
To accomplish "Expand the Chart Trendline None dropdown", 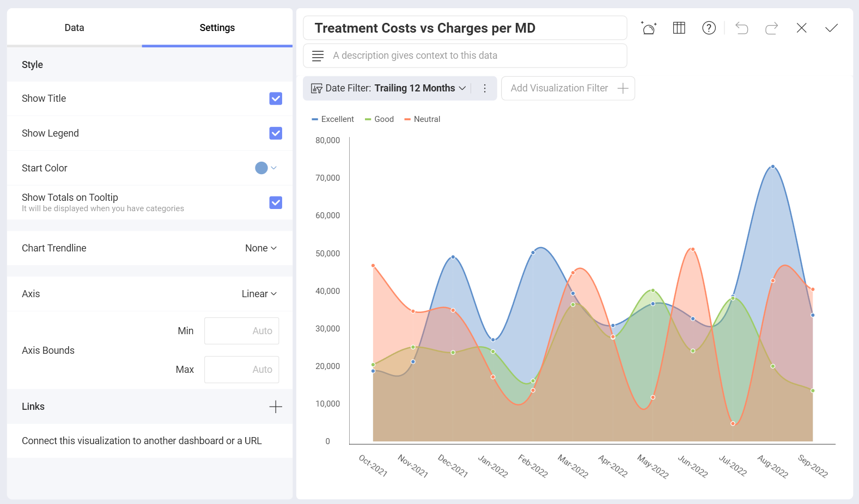I will [261, 248].
